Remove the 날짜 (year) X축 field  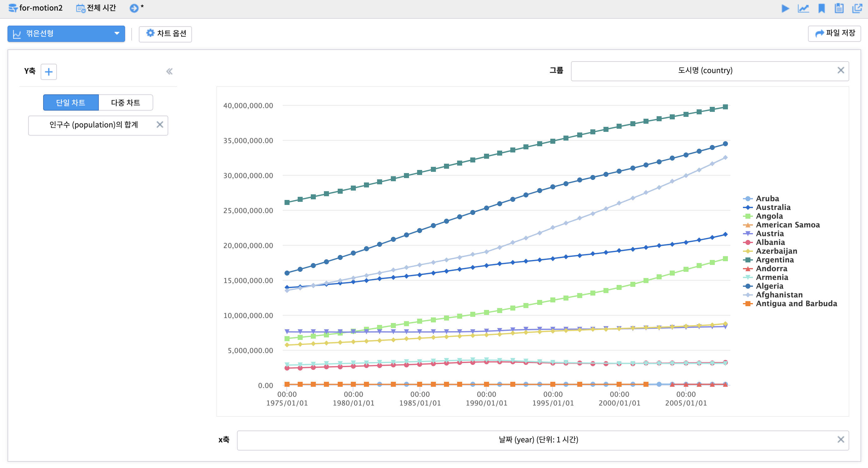(841, 439)
